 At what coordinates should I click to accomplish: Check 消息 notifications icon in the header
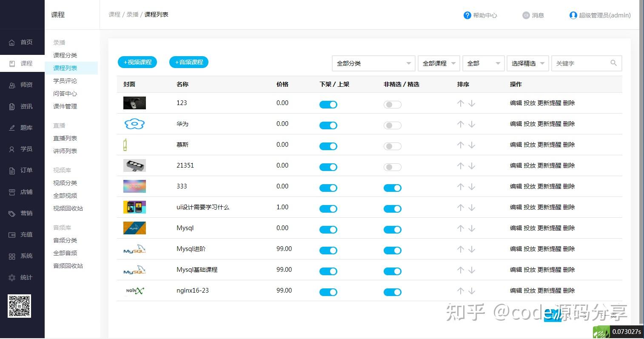pos(526,15)
